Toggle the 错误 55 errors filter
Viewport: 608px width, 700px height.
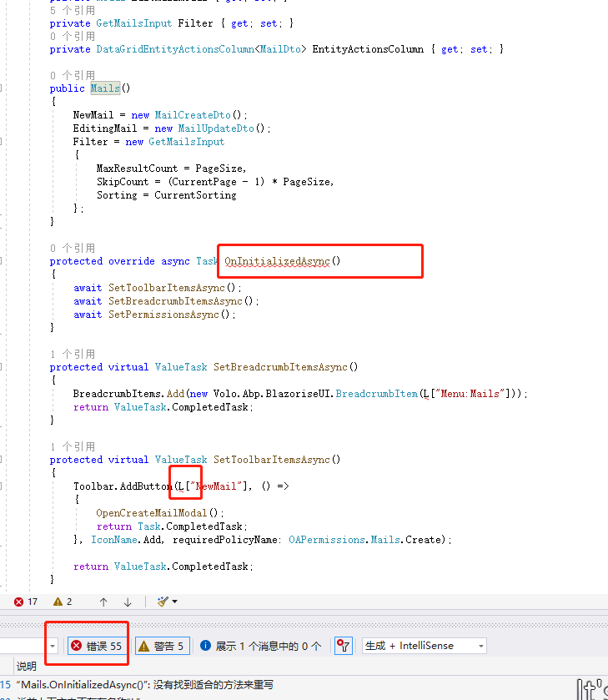click(x=97, y=646)
